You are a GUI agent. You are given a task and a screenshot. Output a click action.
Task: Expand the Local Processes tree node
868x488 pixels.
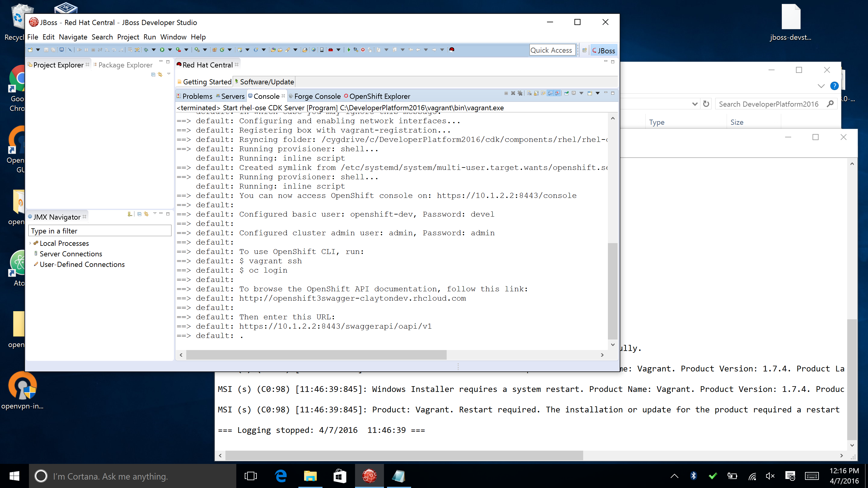[x=30, y=243]
